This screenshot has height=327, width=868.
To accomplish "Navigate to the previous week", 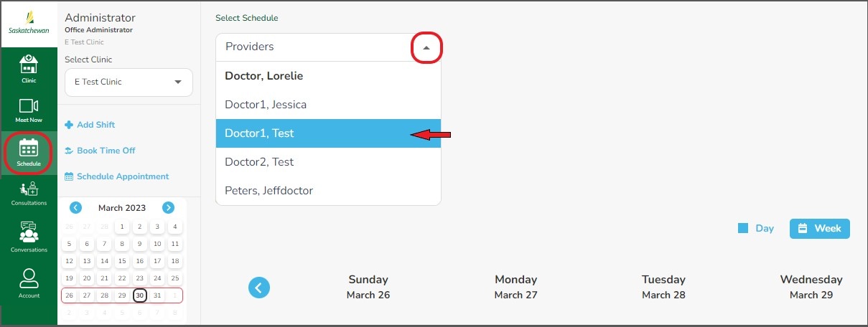I will [x=259, y=288].
